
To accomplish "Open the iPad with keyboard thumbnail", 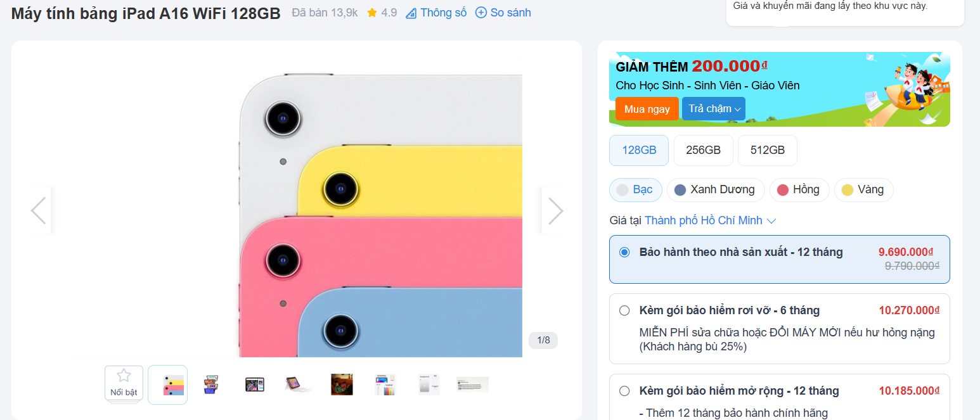I will [x=294, y=384].
